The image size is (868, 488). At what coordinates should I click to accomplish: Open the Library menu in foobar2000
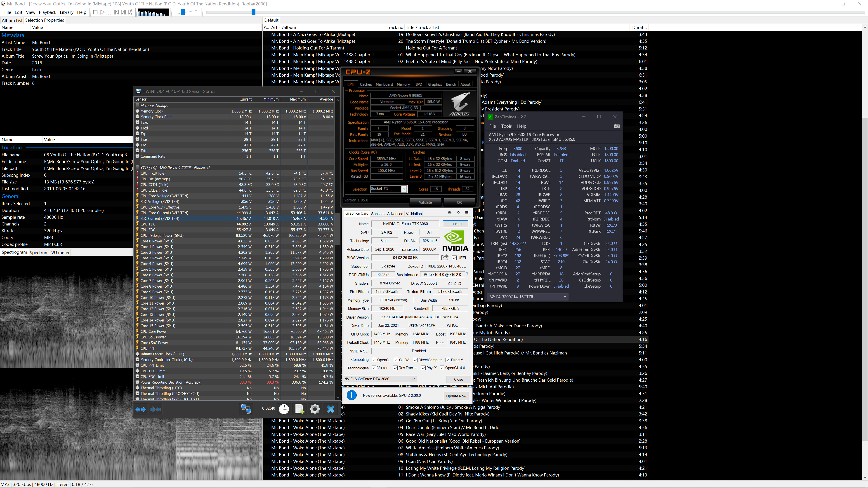66,12
